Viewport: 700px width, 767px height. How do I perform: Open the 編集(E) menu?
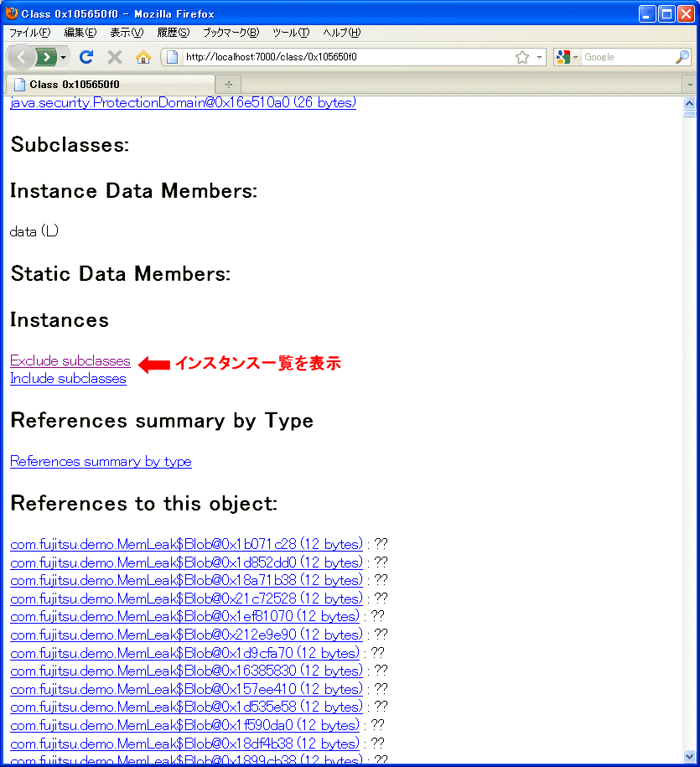pos(80,33)
